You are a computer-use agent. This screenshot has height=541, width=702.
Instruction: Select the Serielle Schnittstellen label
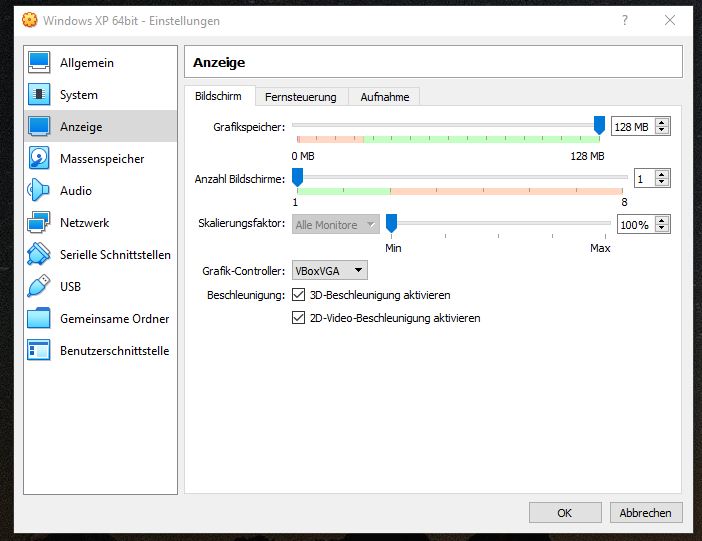click(x=115, y=255)
